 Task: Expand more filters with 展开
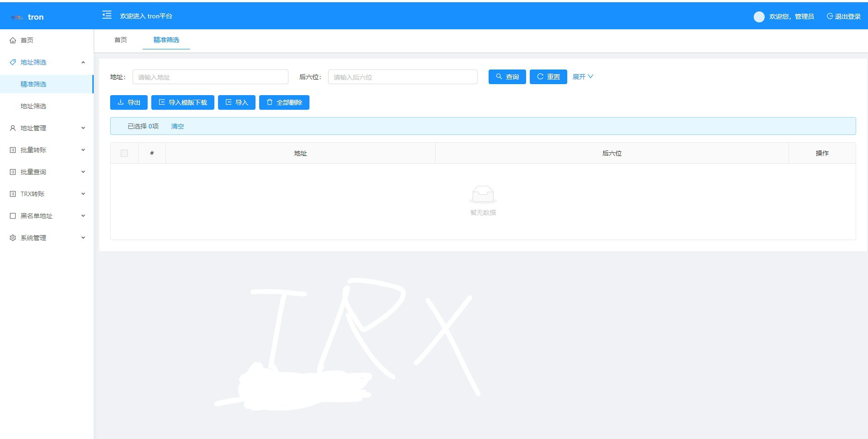(x=583, y=77)
